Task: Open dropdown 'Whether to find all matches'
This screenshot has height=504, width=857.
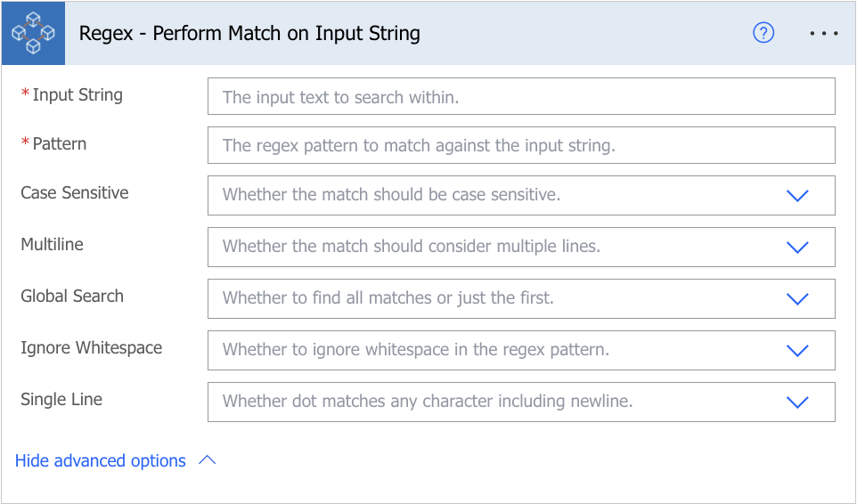Action: click(521, 298)
